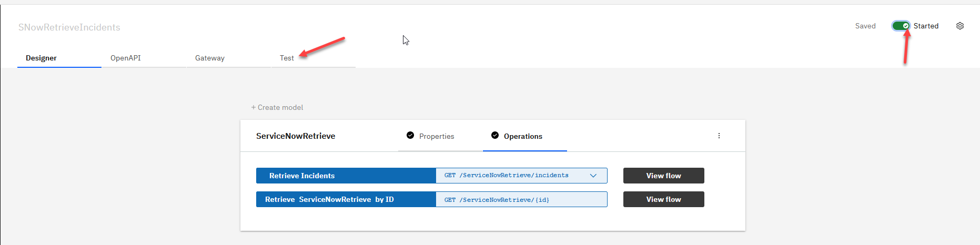Click the Create model link

(277, 107)
